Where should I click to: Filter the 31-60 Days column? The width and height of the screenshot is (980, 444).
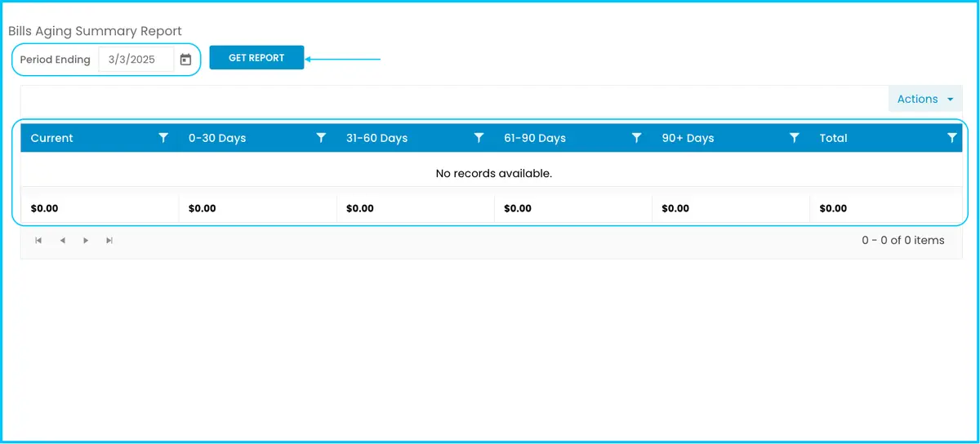[479, 138]
